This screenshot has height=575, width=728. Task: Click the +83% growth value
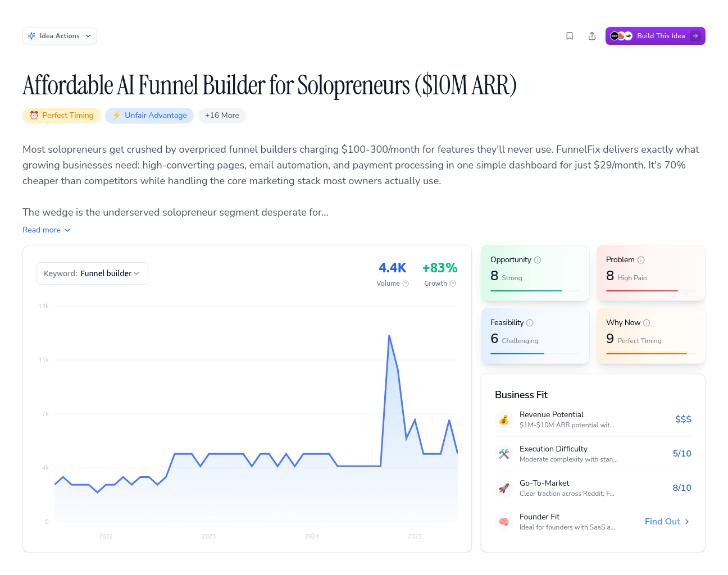(x=440, y=268)
